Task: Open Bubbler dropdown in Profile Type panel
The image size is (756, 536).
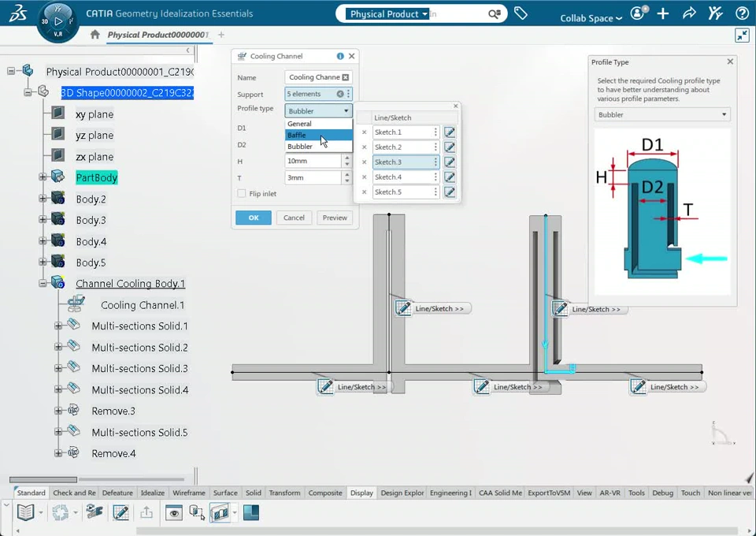Action: [x=662, y=115]
